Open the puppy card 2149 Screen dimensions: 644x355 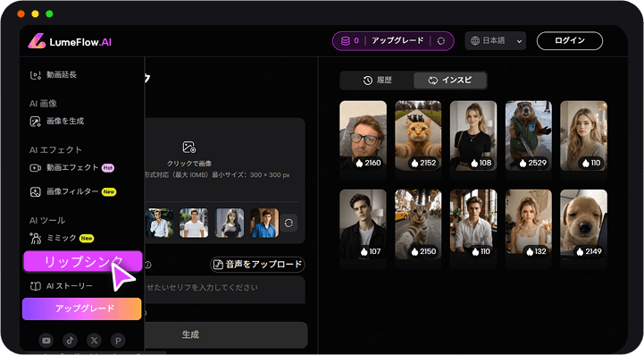[583, 224]
